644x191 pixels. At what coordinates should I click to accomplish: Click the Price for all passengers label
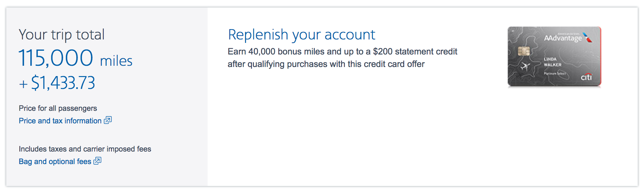pos(58,108)
